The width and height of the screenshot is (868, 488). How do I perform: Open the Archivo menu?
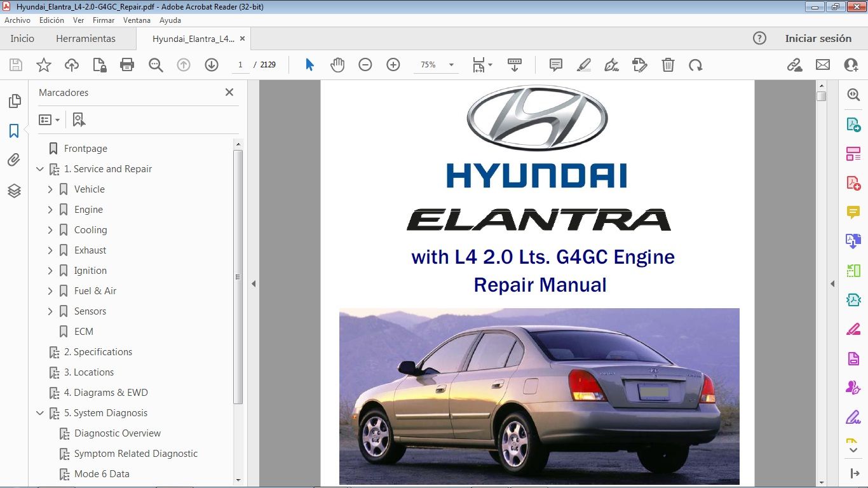point(18,20)
